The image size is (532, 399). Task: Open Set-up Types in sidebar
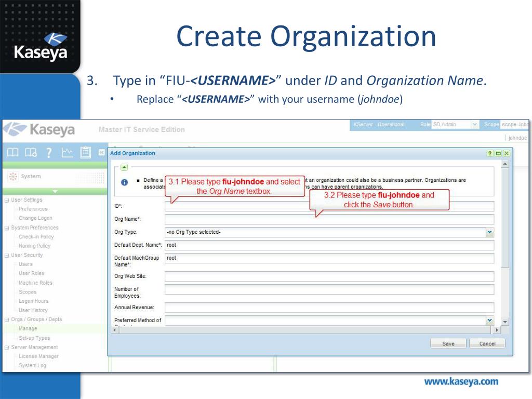click(x=34, y=338)
